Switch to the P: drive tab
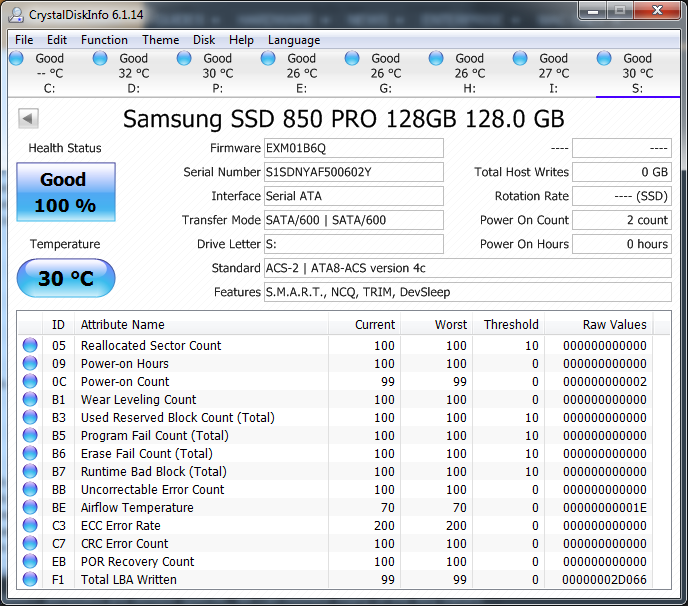This screenshot has width=688, height=606. tap(217, 73)
